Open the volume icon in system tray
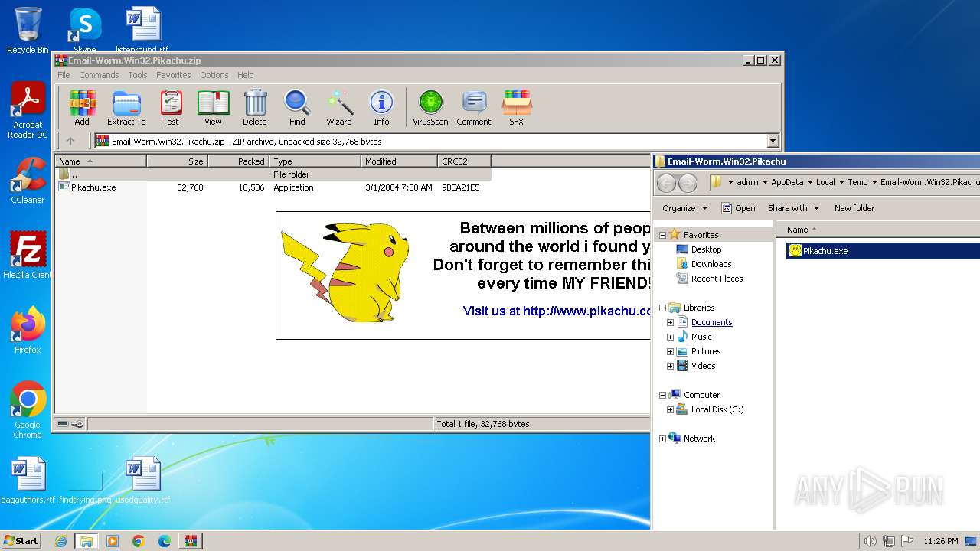This screenshot has width=980, height=551. pyautogui.click(x=870, y=541)
